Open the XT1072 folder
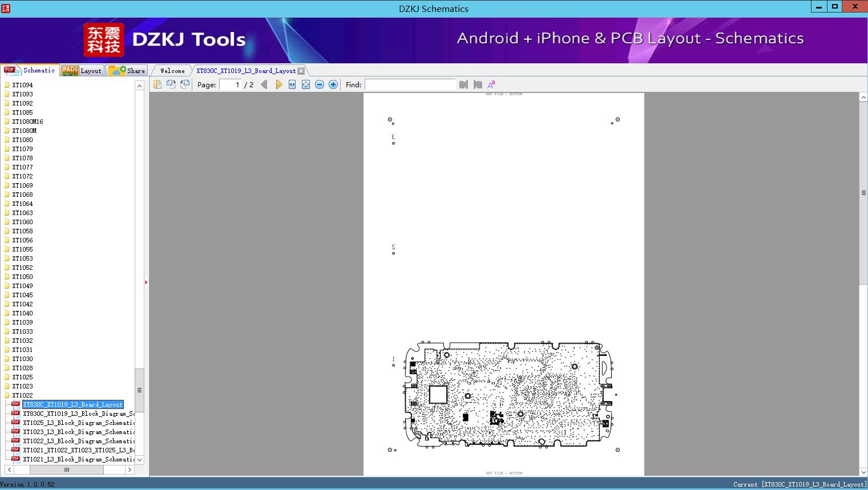Viewport: 868px width, 490px height. [x=22, y=176]
